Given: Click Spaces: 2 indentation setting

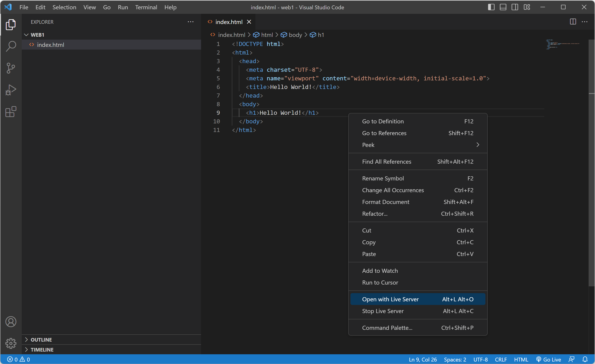Looking at the screenshot, I should tap(455, 359).
